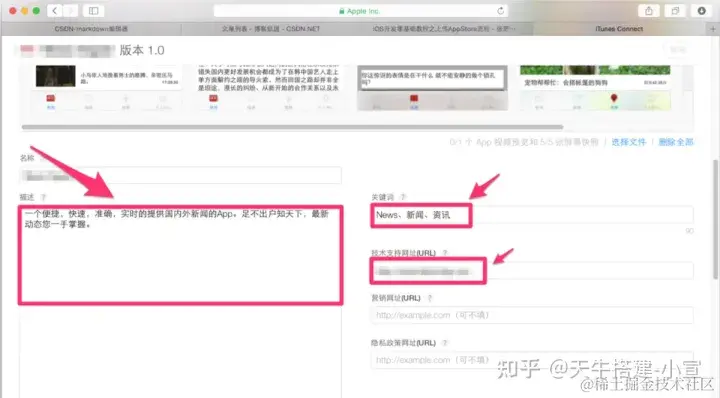Focus the 营销网址(URL) input field
Screen dimensions: 720x398
tap(532, 315)
